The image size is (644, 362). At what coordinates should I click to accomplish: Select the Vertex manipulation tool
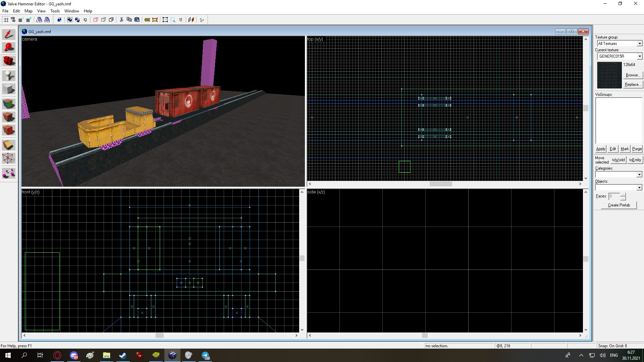9,158
